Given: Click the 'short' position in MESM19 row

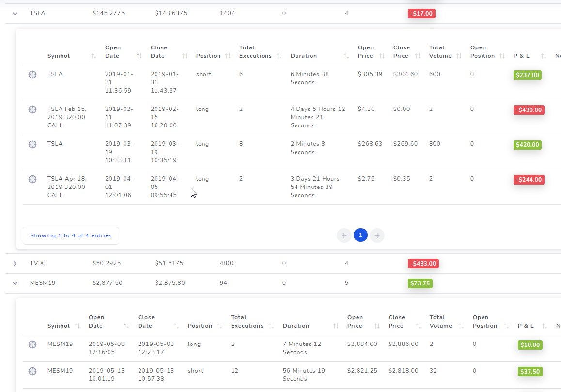Looking at the screenshot, I should tap(195, 371).
